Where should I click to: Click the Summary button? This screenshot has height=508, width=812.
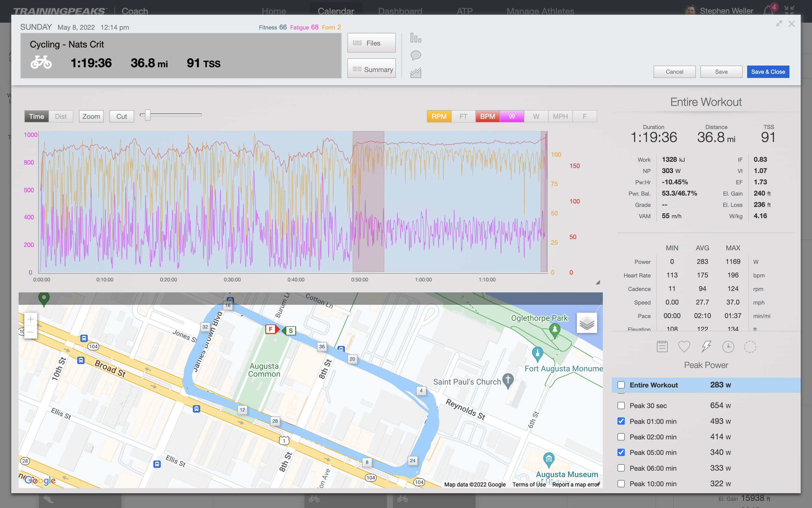click(x=371, y=69)
